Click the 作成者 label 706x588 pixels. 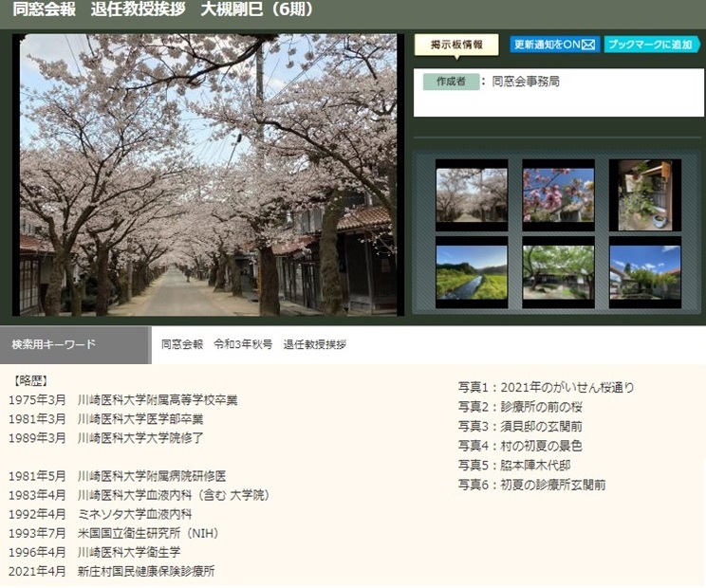[451, 82]
